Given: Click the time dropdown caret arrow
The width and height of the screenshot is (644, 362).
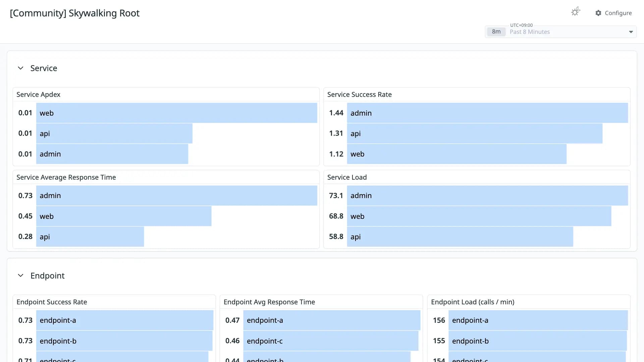Looking at the screenshot, I should pos(631,32).
